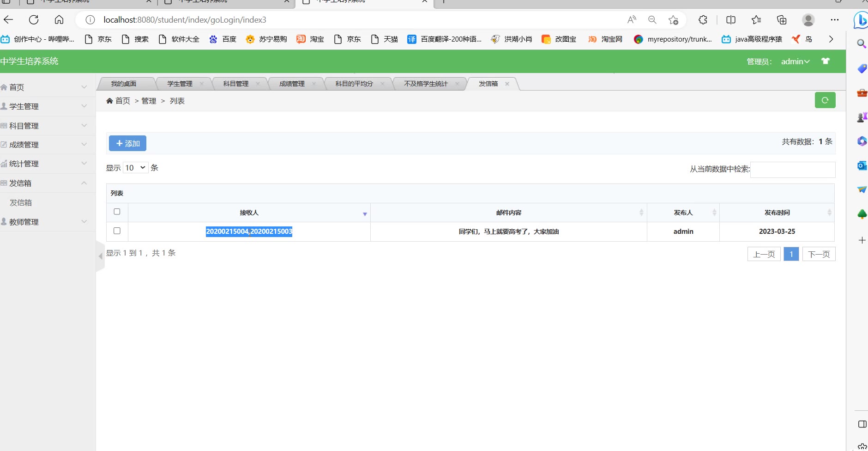Viewport: 868px width, 451px height.
Task: Check the row for 20200215004,20200215003
Action: (117, 231)
